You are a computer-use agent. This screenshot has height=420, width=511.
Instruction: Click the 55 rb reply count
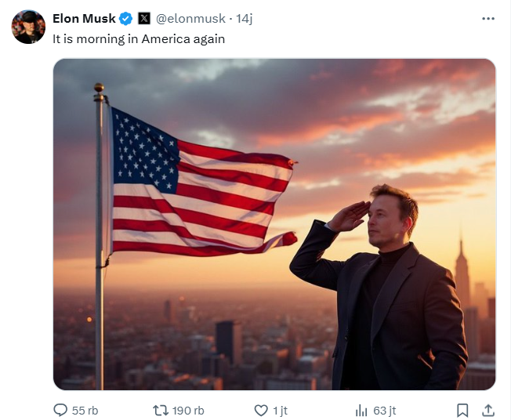pos(85,410)
